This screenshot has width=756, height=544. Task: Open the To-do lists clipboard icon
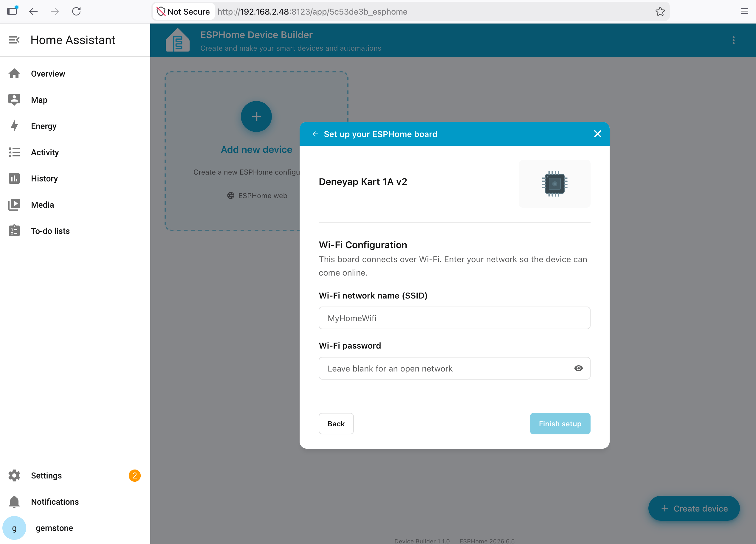pos(14,231)
